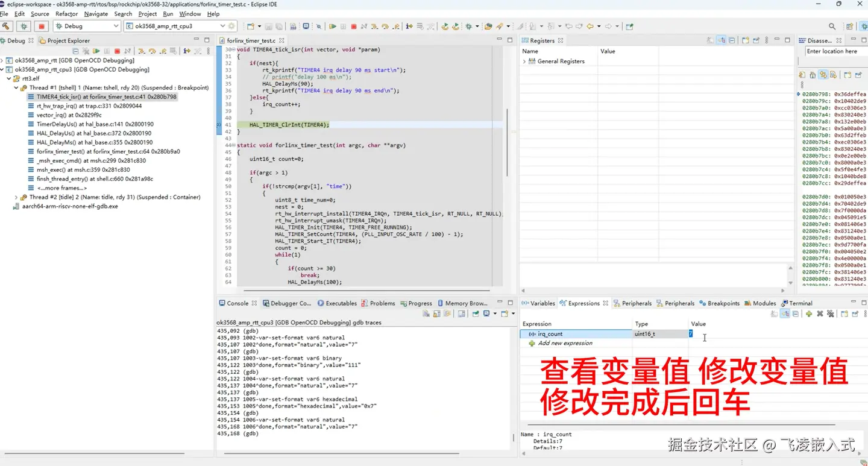Switch to the Terminal tab
This screenshot has height=466, width=868.
click(x=796, y=303)
